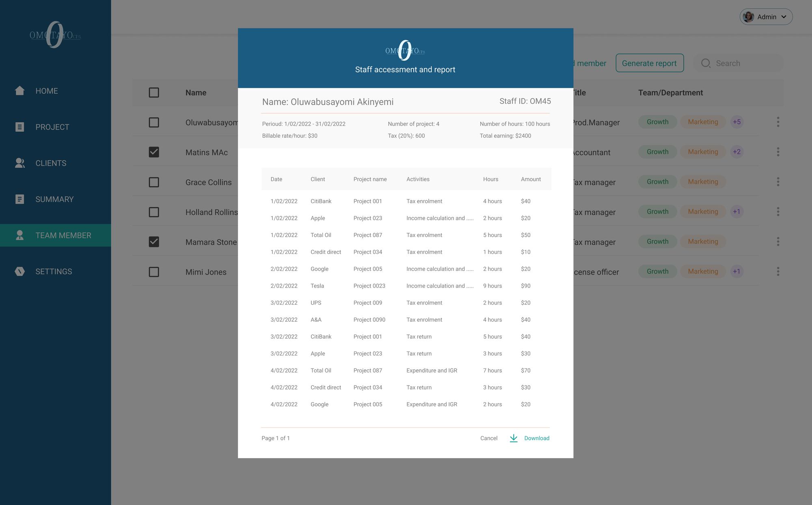Uncheck the Matins MAc checkbox
The image size is (812, 505).
pos(154,152)
